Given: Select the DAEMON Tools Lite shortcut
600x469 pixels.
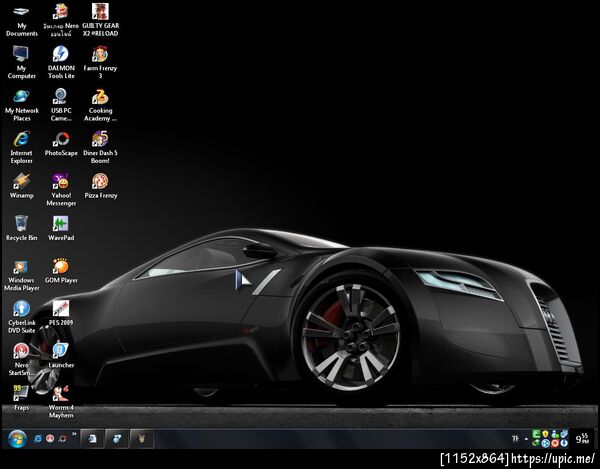Looking at the screenshot, I should click(61, 62).
